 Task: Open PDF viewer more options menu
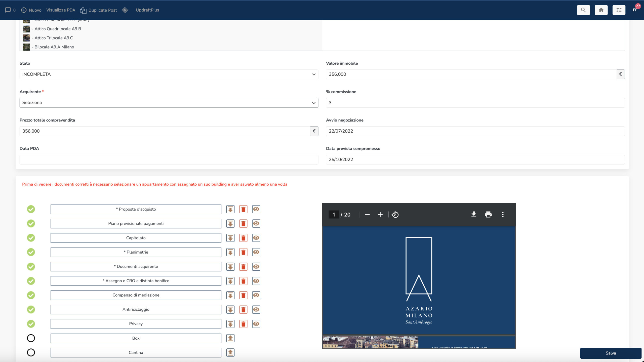[x=503, y=215]
